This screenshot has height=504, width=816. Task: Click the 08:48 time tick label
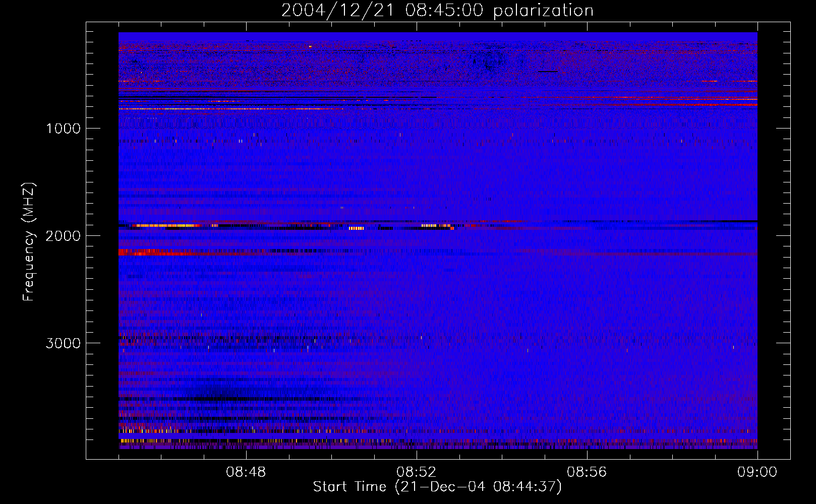tap(246, 472)
